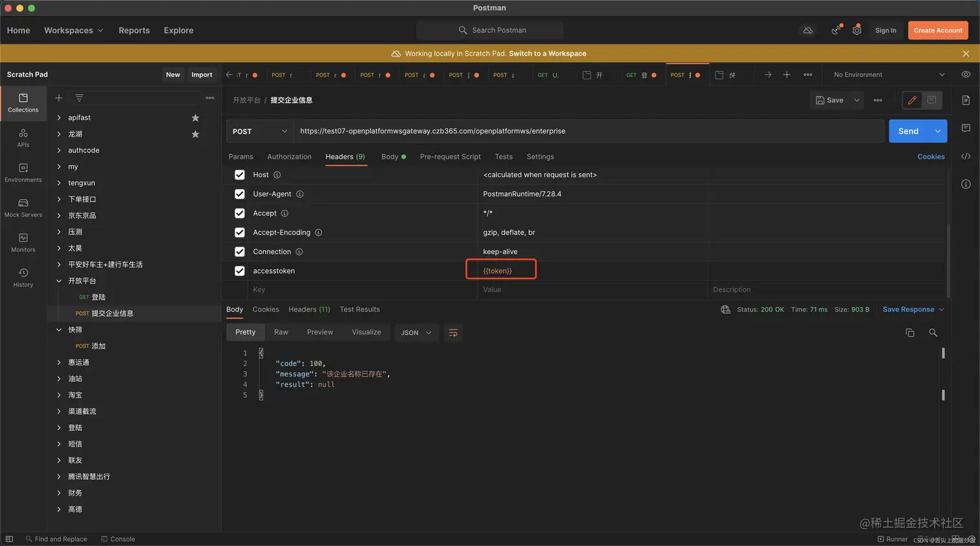Click the Create Account button

[938, 30]
